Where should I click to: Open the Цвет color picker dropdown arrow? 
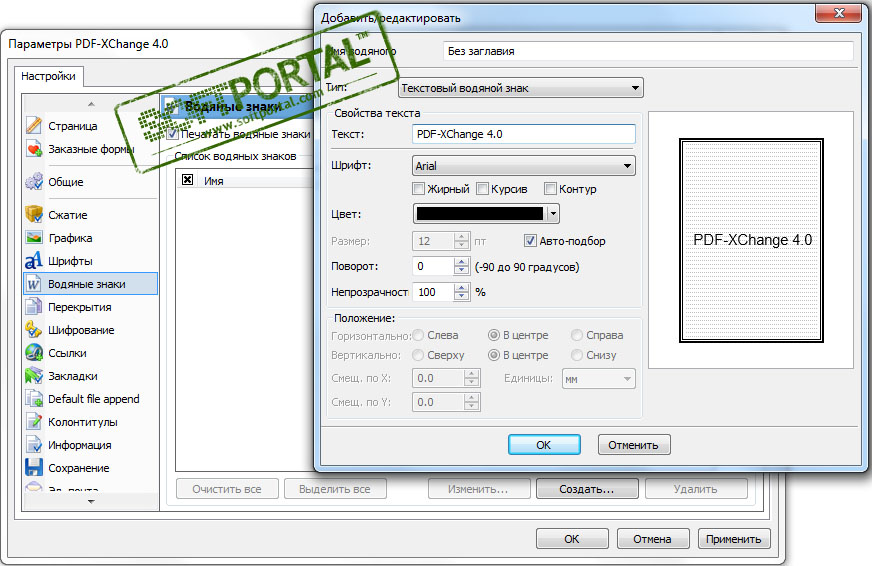click(x=553, y=214)
